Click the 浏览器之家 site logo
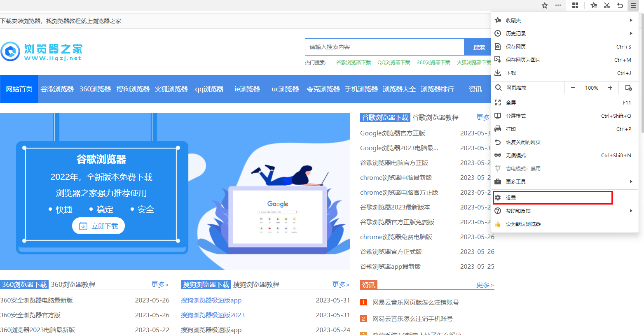Image resolution: width=644 pixels, height=335 pixels. coord(42,51)
